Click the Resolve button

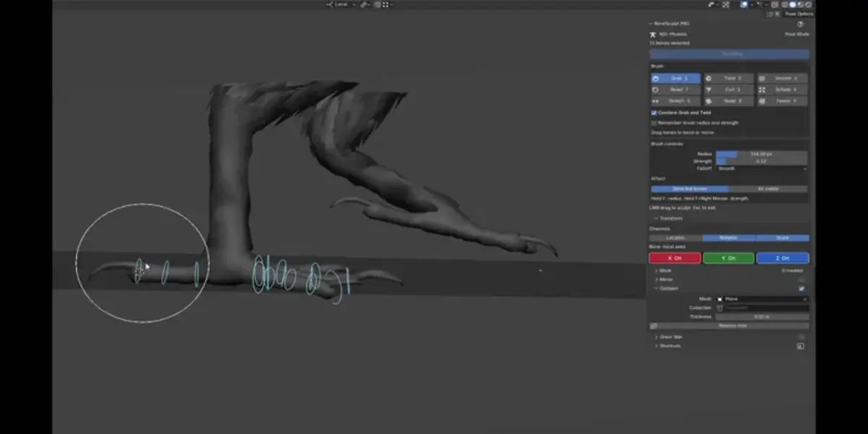733,326
